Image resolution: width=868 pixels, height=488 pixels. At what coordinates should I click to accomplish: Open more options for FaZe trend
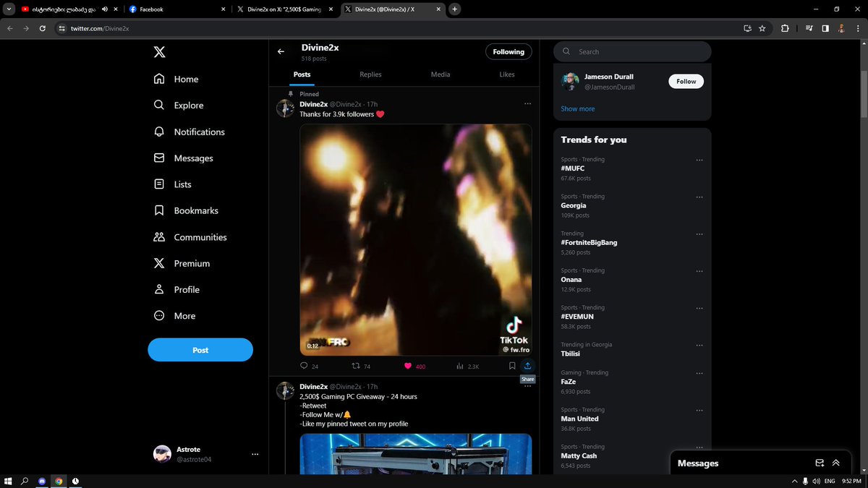click(699, 373)
